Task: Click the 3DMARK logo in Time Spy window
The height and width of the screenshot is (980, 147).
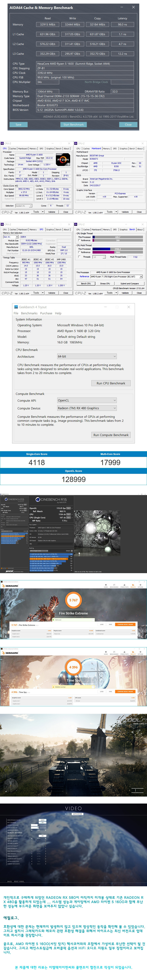Action: click(10, 653)
